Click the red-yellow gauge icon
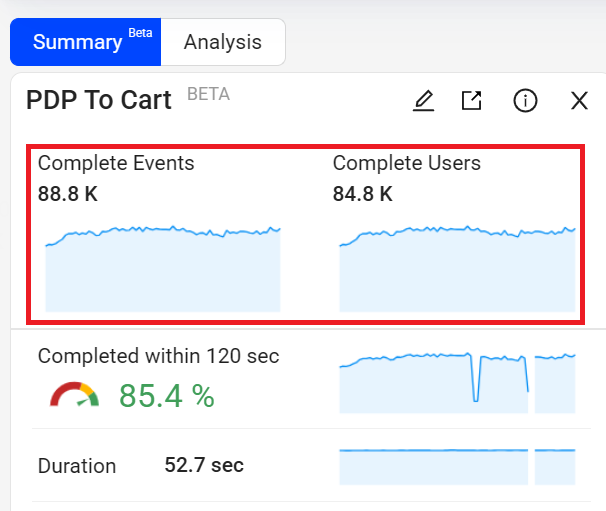Image resolution: width=606 pixels, height=511 pixels. click(x=75, y=396)
